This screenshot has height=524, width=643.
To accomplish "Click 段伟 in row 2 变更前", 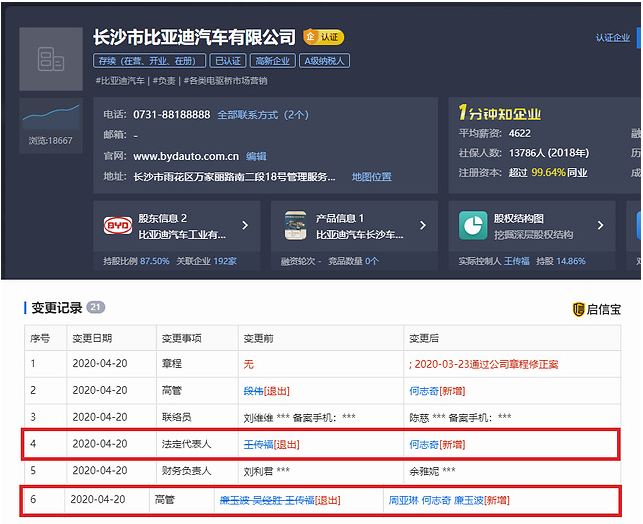I will (253, 391).
